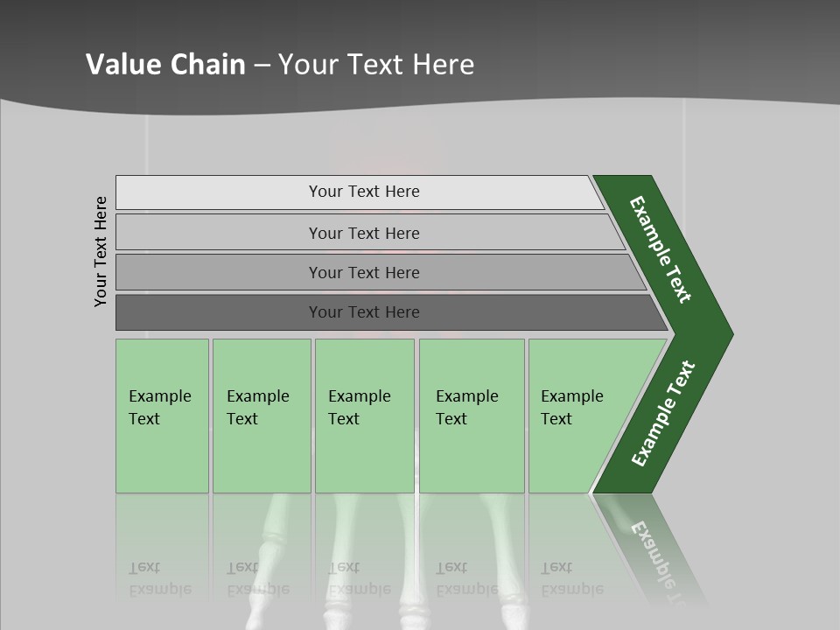Image resolution: width=840 pixels, height=630 pixels.
Task: Select the darkest gray 'Your Text Here' bar
Action: coord(363,312)
